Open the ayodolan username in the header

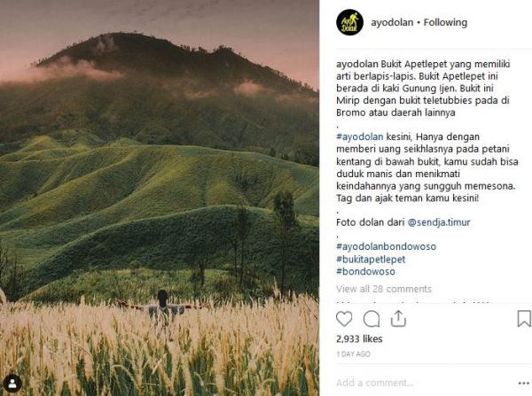[392, 22]
